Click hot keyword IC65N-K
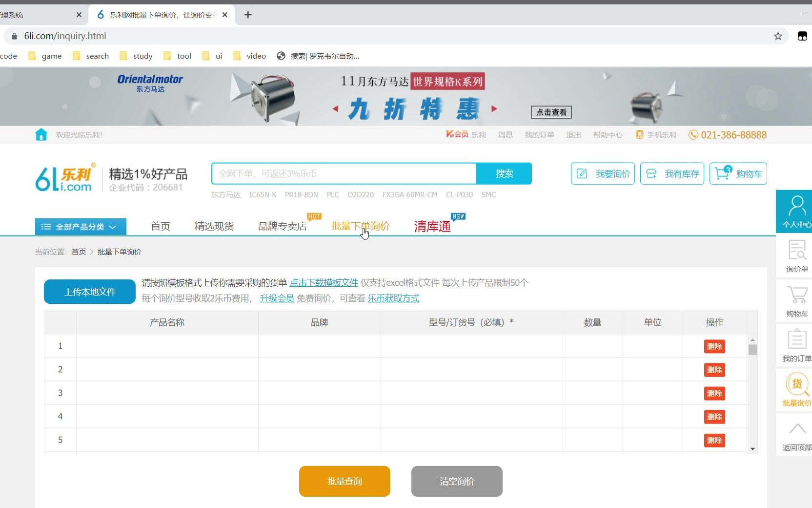 click(x=263, y=194)
